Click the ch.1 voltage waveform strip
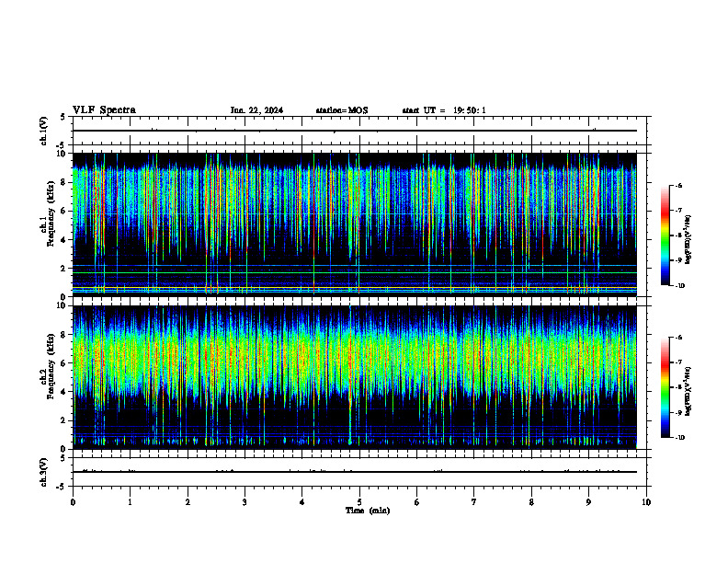728x563 pixels. [359, 131]
